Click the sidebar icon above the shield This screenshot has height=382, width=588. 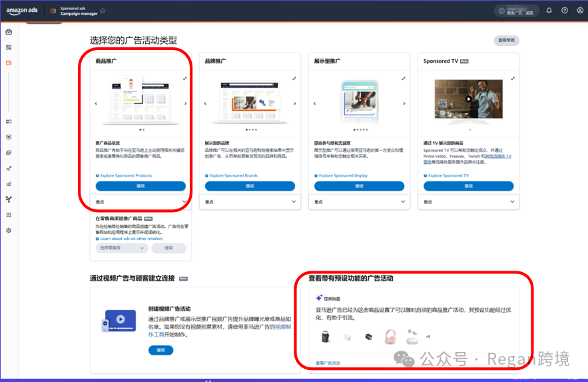(9, 121)
